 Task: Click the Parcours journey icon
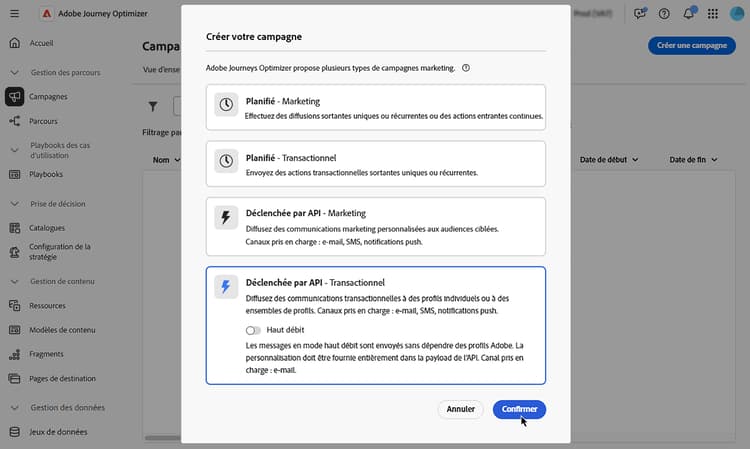tap(15, 121)
